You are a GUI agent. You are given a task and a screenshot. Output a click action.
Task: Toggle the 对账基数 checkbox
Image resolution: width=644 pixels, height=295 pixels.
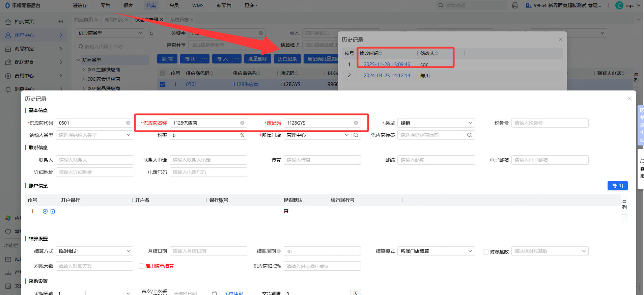(486, 252)
